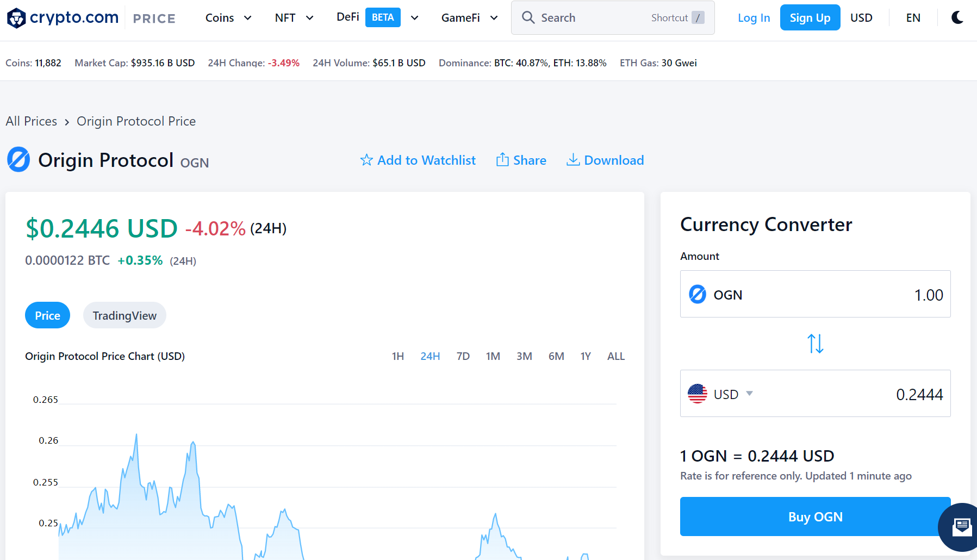Image resolution: width=977 pixels, height=560 pixels.
Task: Click the PRICE header label
Action: (154, 18)
